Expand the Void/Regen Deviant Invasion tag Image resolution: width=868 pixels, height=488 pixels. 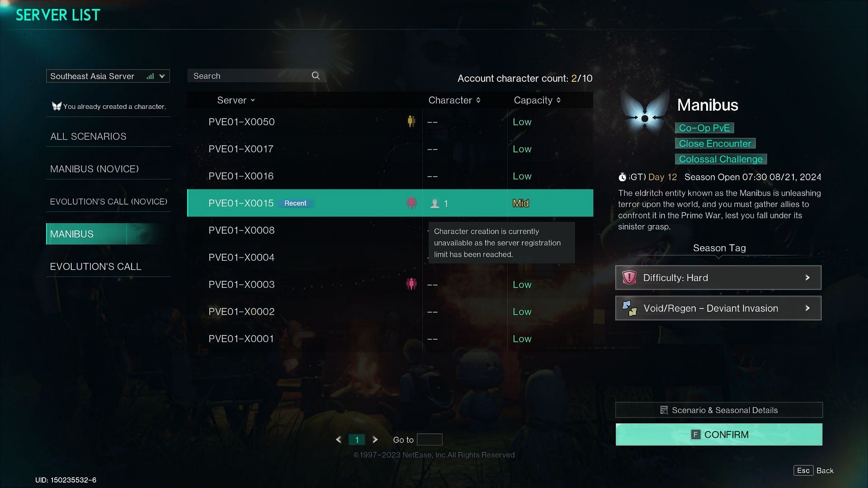[808, 308]
